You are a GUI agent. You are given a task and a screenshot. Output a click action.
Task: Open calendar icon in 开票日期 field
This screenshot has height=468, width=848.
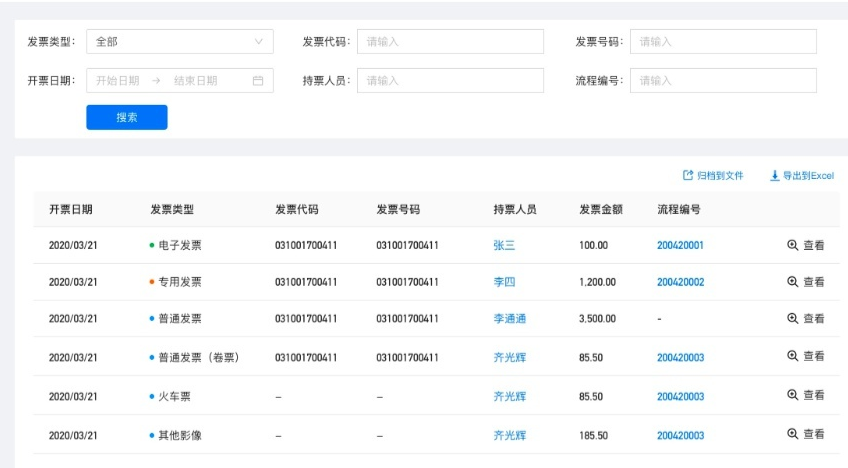click(x=258, y=81)
